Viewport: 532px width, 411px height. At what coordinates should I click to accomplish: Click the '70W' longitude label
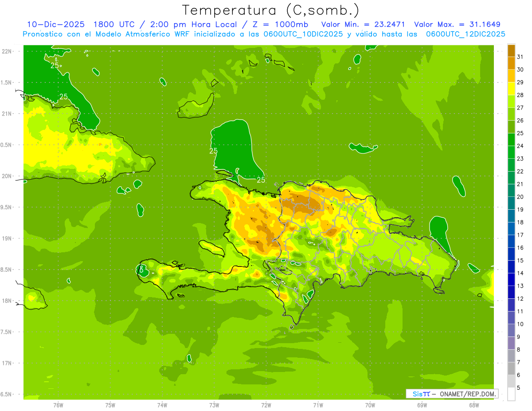370,405
